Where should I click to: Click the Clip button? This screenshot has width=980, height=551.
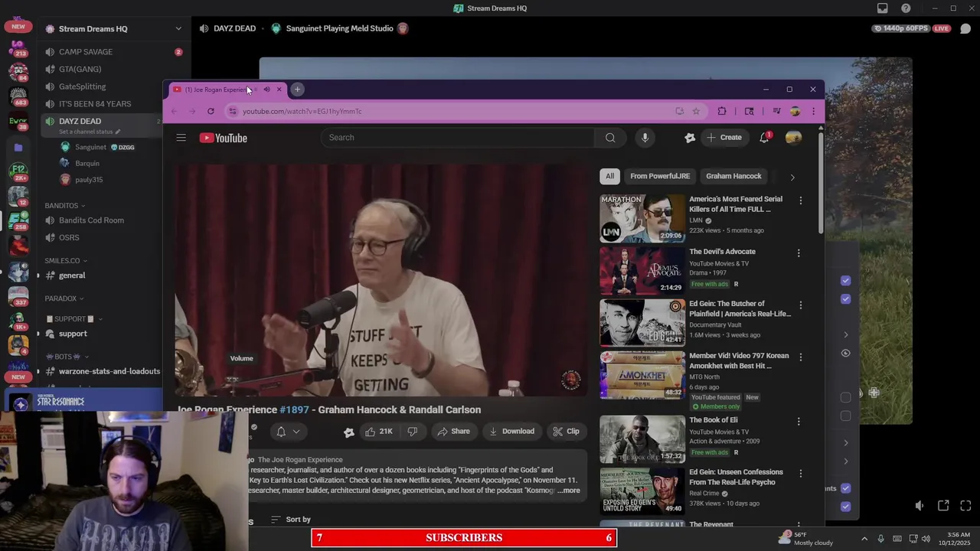[566, 432]
